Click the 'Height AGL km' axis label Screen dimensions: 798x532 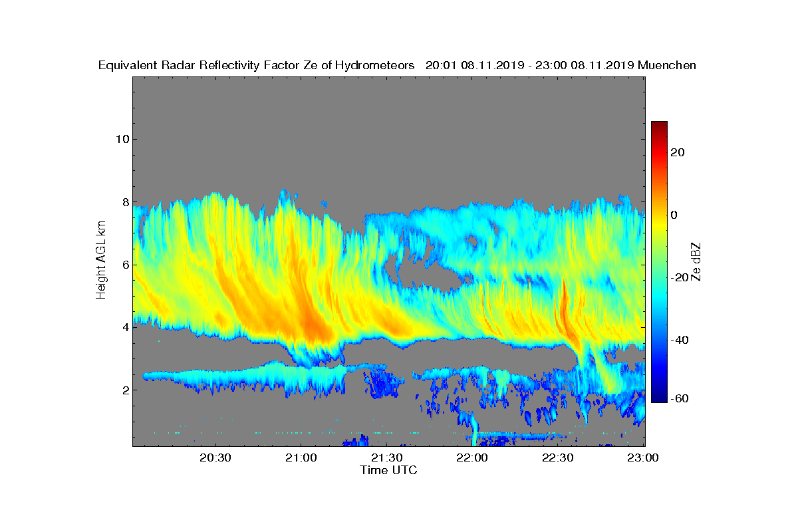tap(101, 261)
